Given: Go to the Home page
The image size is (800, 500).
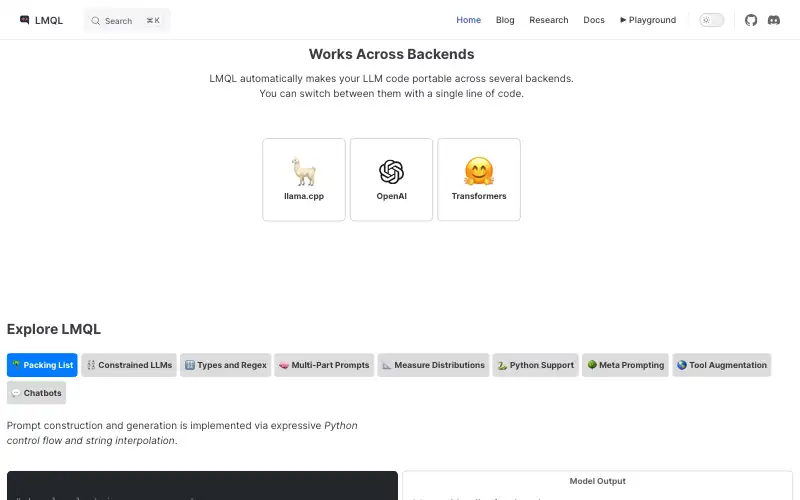Looking at the screenshot, I should (x=468, y=20).
